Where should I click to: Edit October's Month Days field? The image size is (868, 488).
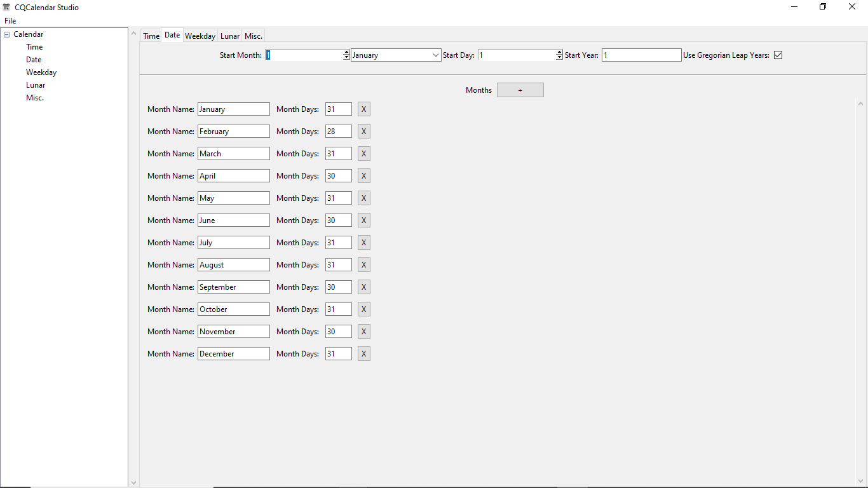point(339,309)
